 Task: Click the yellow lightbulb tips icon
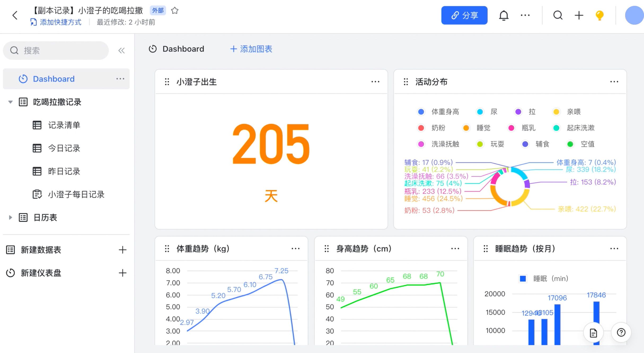[599, 15]
